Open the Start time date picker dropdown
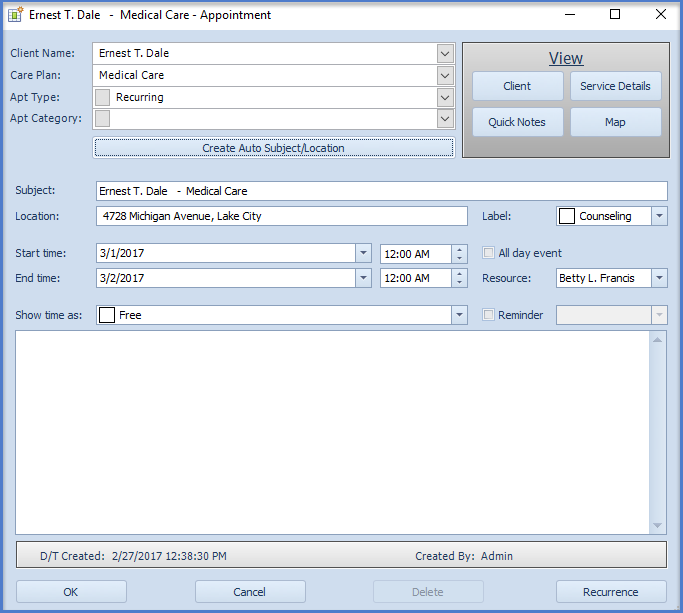 [363, 253]
